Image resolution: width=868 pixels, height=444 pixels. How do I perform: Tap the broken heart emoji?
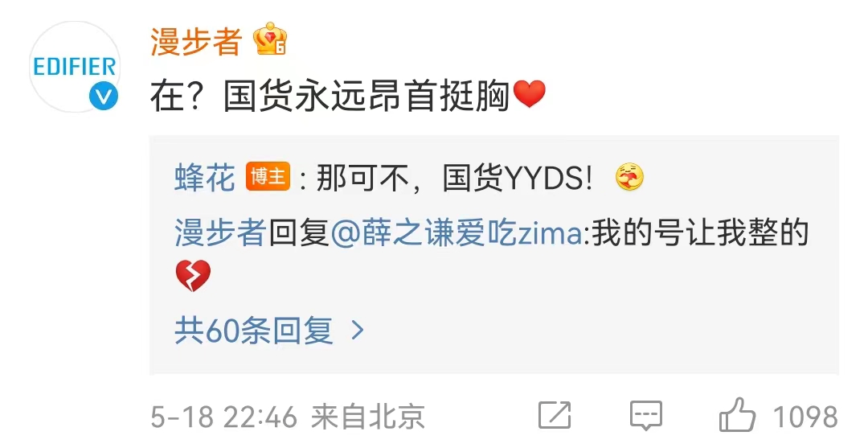(x=193, y=276)
